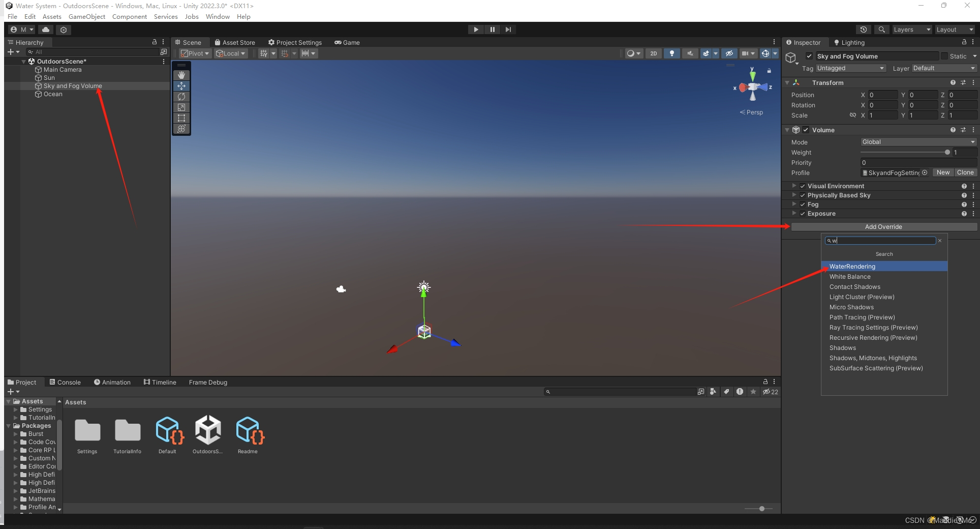Open the Edit menu
Image resolution: width=980 pixels, height=529 pixels.
tap(30, 16)
